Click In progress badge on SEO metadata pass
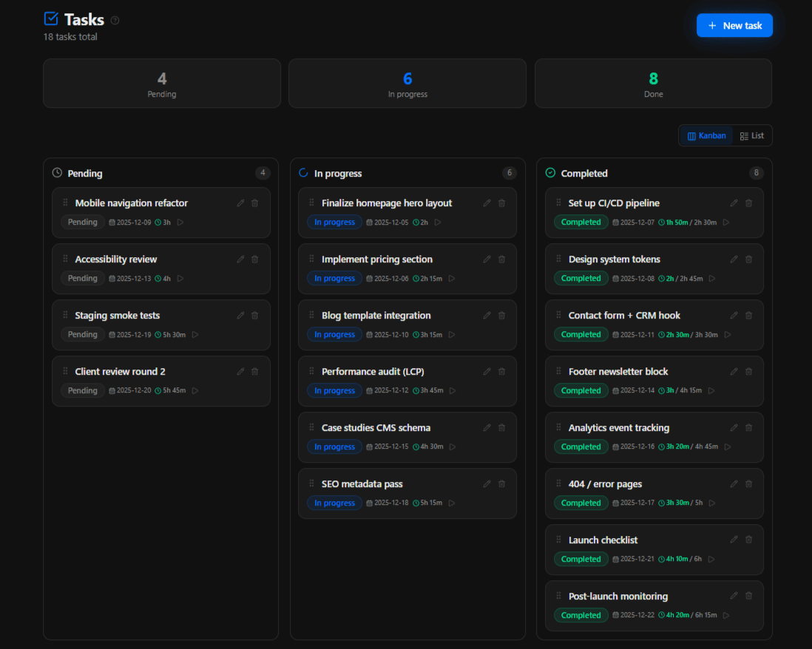 click(x=334, y=503)
